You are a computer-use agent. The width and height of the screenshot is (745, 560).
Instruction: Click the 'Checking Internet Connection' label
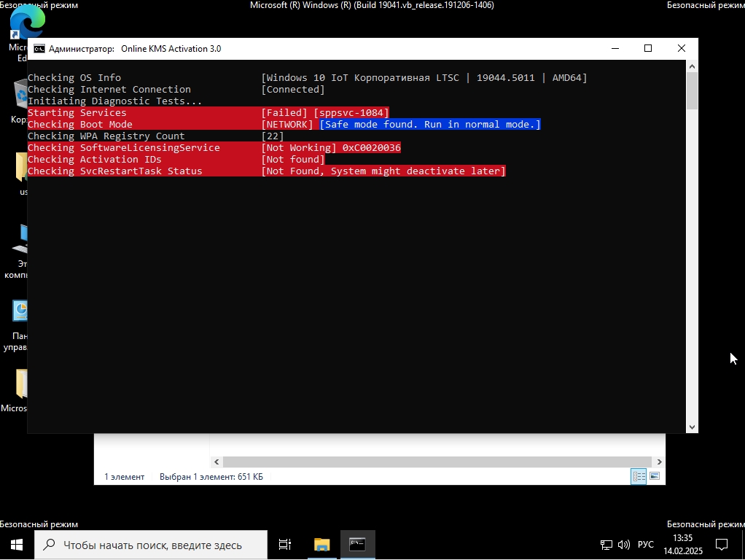coord(109,90)
